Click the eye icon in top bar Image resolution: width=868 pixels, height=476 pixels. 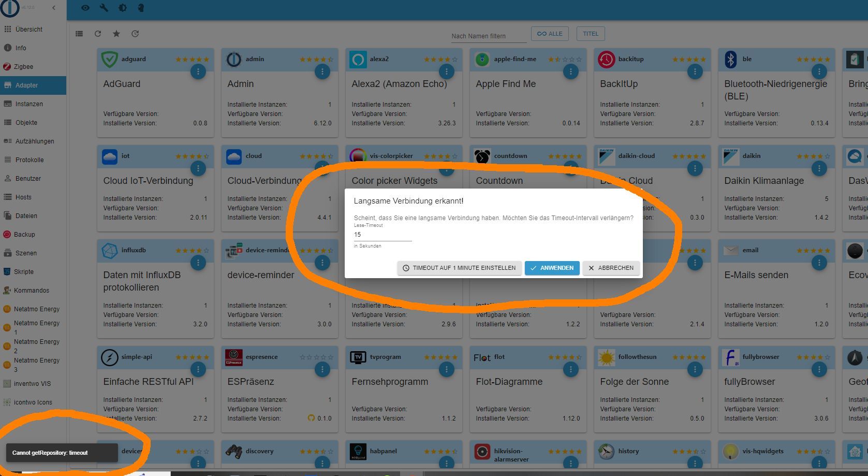(x=85, y=8)
